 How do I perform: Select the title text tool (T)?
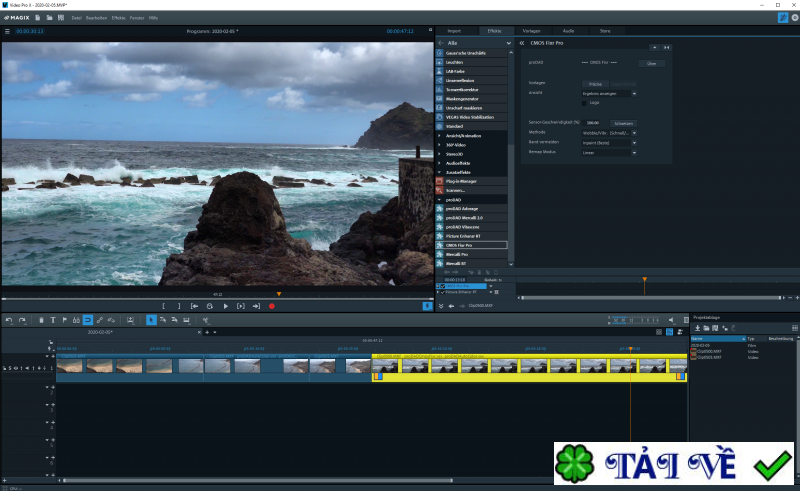(x=52, y=320)
